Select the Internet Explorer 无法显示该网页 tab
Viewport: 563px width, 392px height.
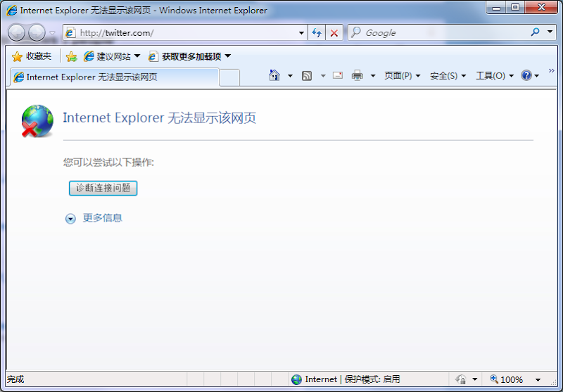[114, 77]
